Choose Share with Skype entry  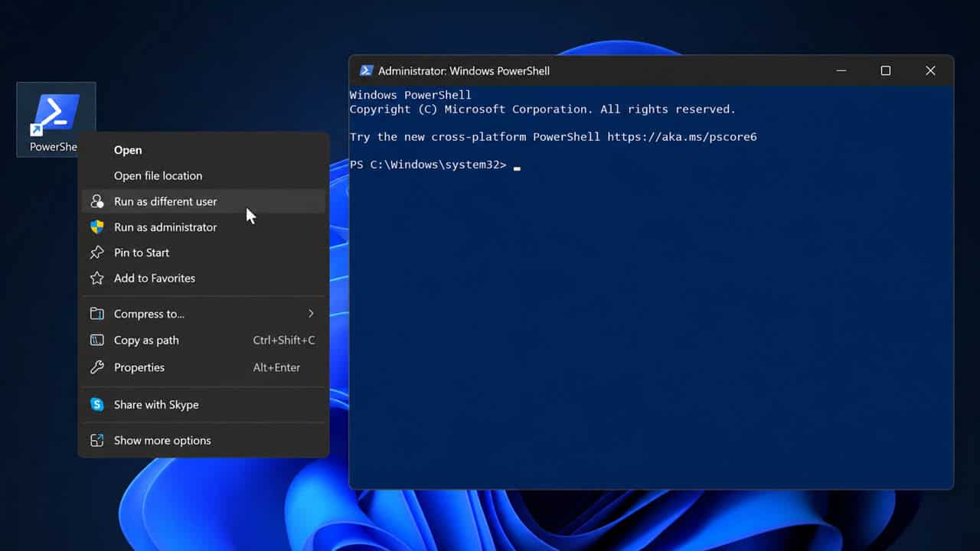[x=203, y=405]
